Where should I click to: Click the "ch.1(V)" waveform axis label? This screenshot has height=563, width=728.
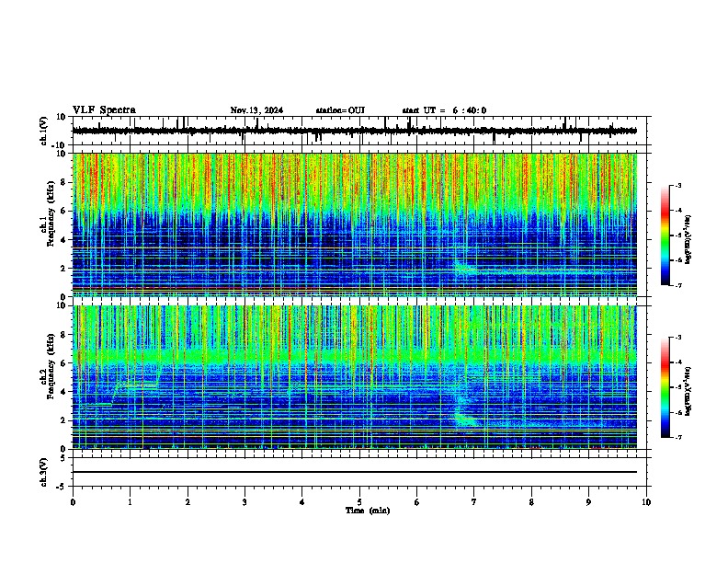[x=44, y=131]
